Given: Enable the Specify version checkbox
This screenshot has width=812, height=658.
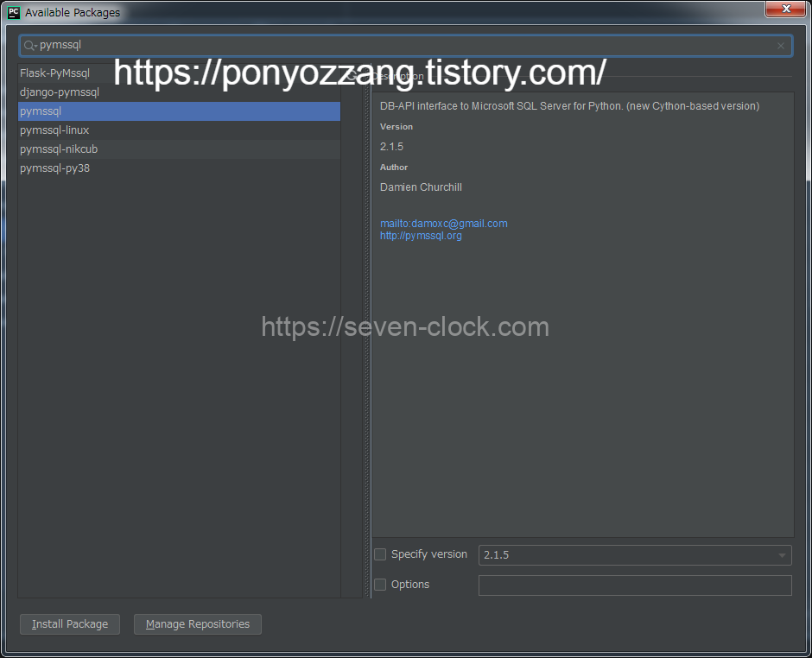Looking at the screenshot, I should point(380,554).
